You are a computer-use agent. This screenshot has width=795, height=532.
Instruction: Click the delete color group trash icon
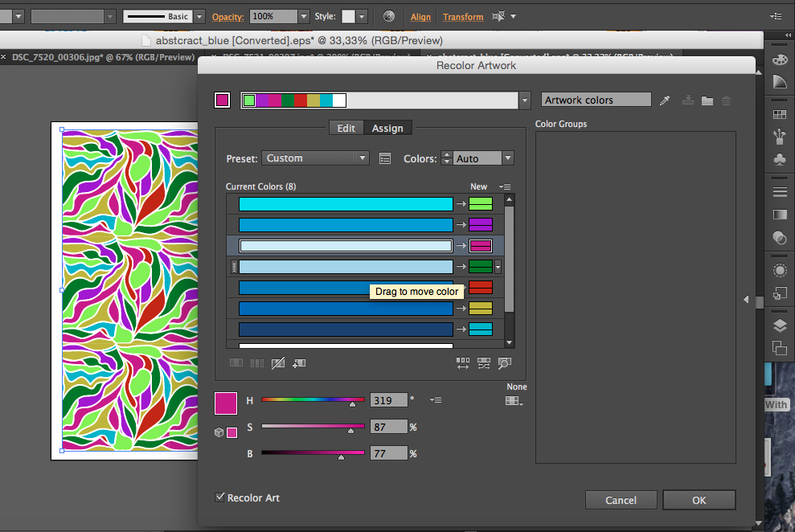coord(726,100)
